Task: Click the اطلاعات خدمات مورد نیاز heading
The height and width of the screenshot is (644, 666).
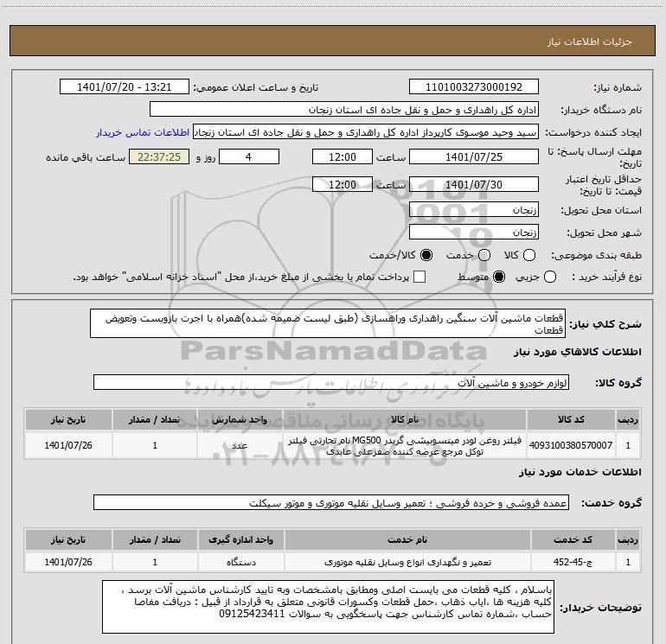Action: (x=580, y=472)
